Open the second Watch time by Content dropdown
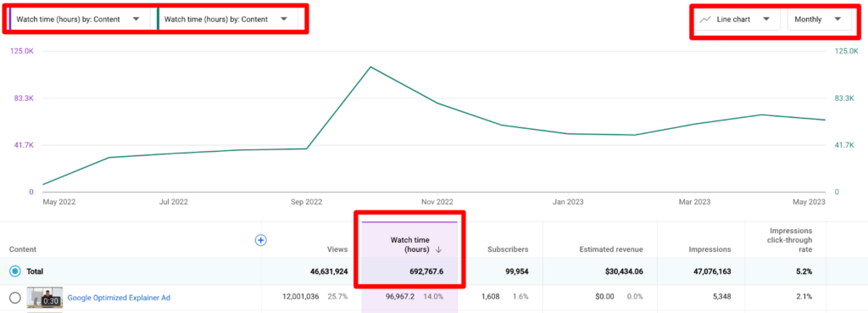 [x=228, y=19]
